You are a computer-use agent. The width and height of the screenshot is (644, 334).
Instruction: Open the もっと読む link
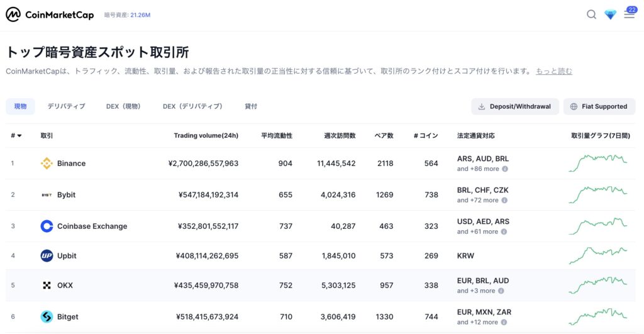tap(553, 72)
